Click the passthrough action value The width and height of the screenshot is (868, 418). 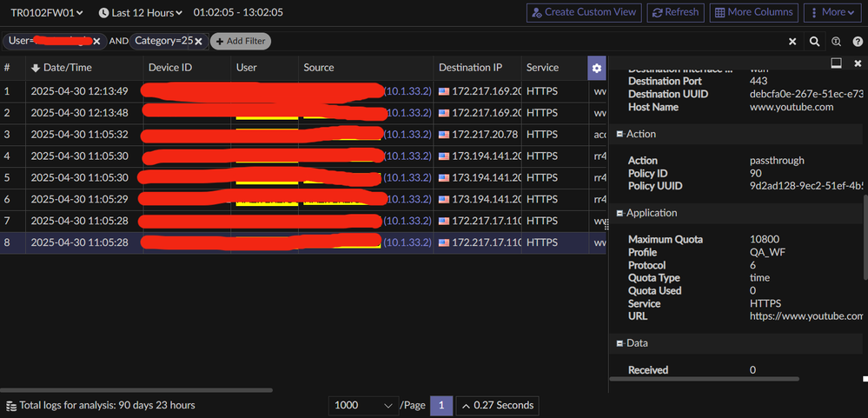pyautogui.click(x=777, y=161)
